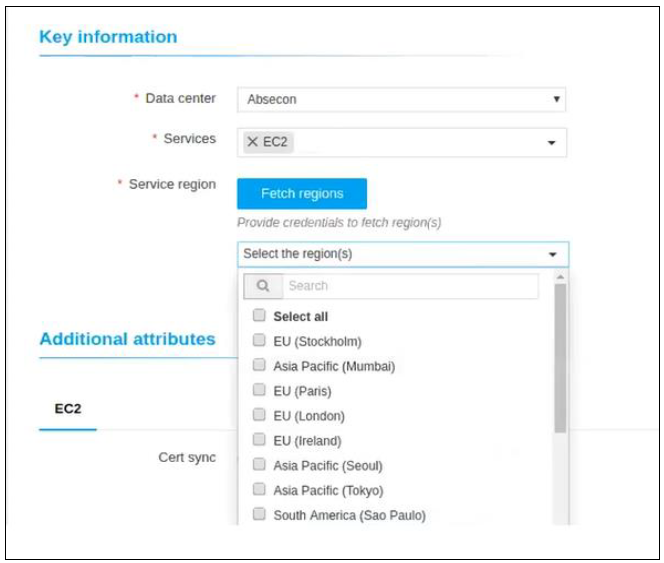This screenshot has width=664, height=563.
Task: Check the EU (London) region
Action: click(x=259, y=414)
